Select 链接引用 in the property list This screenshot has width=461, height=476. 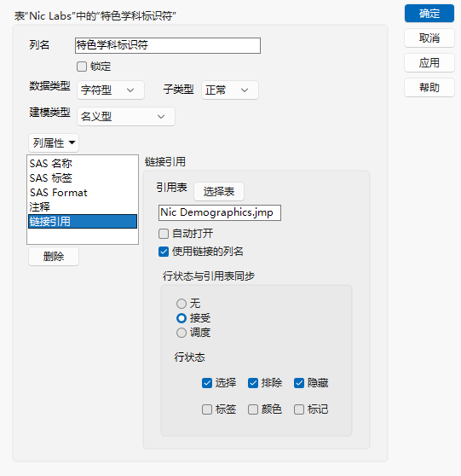83,221
